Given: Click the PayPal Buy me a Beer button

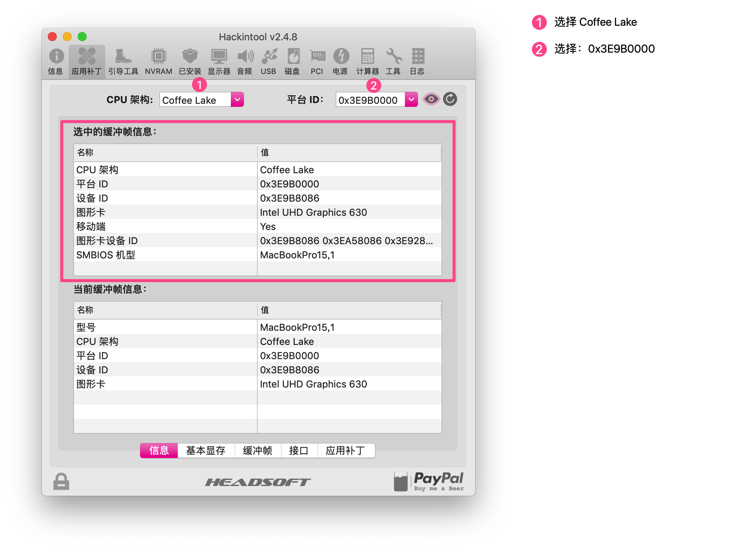Looking at the screenshot, I should [x=428, y=481].
